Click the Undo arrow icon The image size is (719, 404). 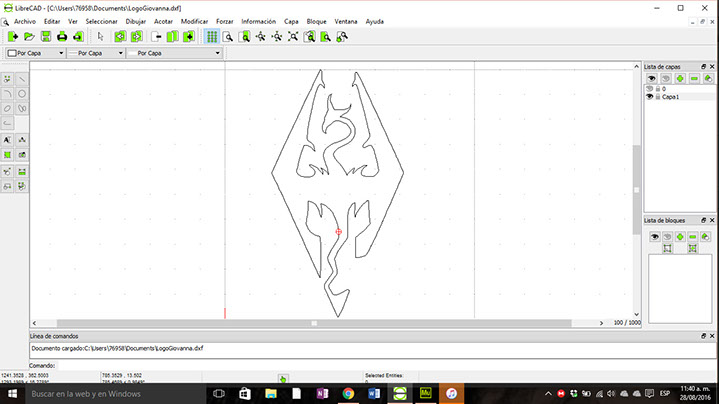pyautogui.click(x=120, y=37)
